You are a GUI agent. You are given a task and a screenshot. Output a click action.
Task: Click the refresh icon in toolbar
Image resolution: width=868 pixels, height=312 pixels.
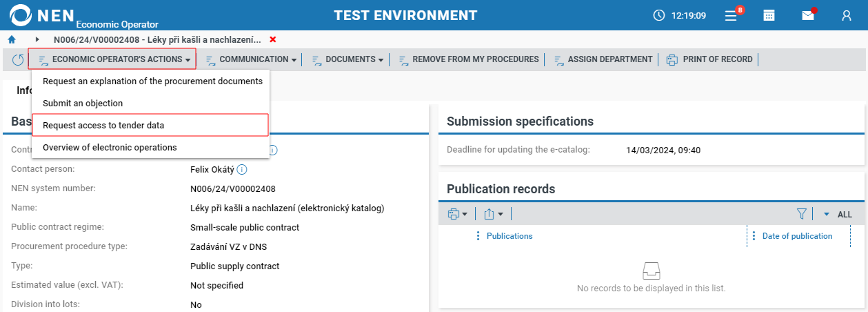18,60
